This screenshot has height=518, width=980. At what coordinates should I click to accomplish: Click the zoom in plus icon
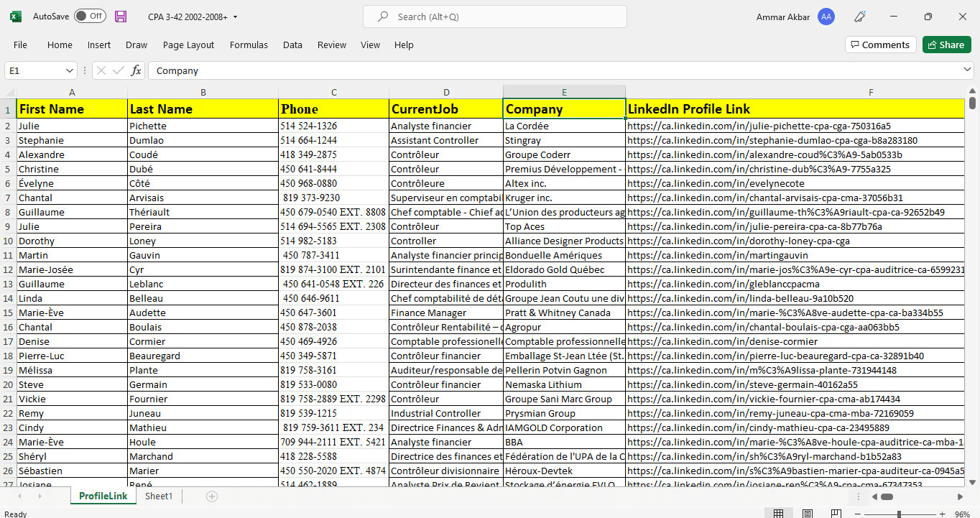(941, 514)
